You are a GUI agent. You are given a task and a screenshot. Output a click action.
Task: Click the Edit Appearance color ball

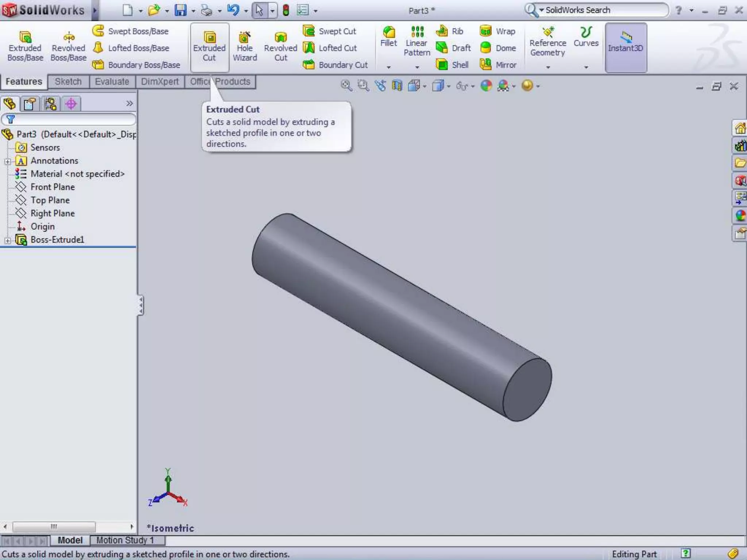click(x=486, y=86)
